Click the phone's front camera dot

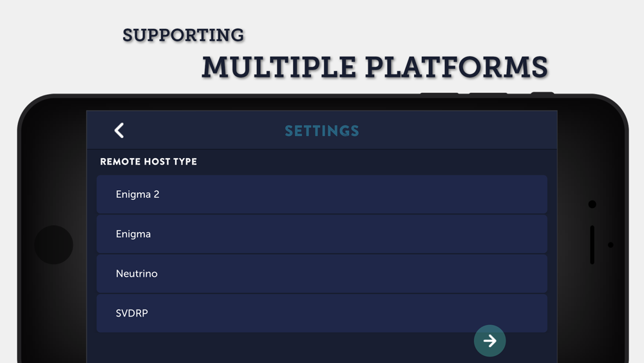[x=592, y=204]
